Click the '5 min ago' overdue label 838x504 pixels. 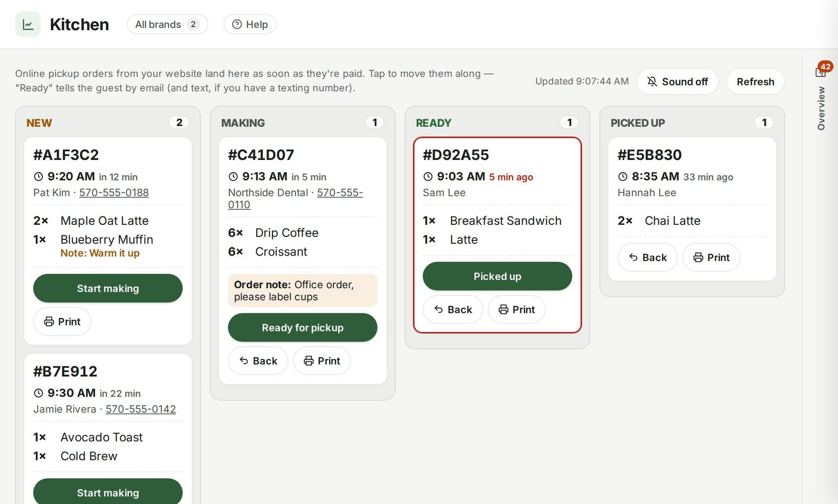(511, 177)
